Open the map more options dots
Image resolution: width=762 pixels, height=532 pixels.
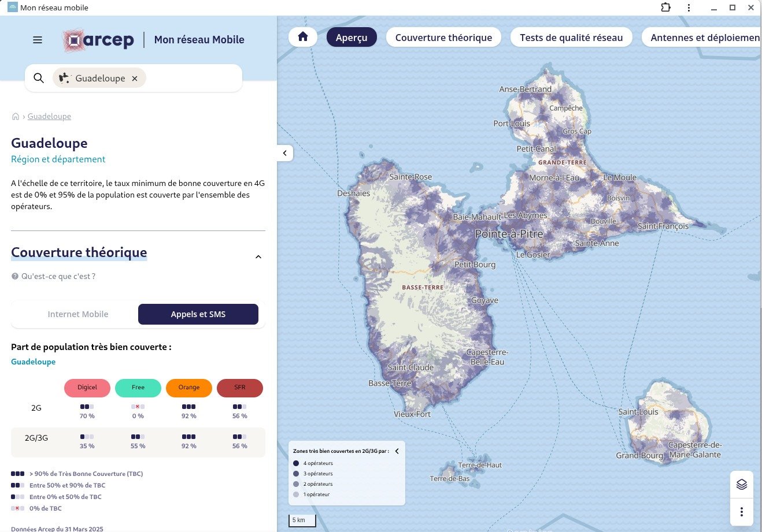pos(742,512)
